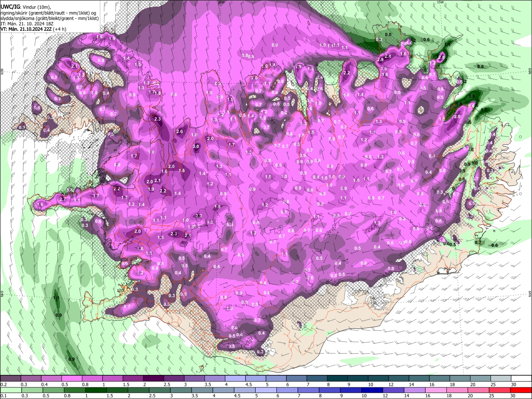Select the "0.4" legend label
This screenshot has width=532, height=399.
[x=45, y=384]
